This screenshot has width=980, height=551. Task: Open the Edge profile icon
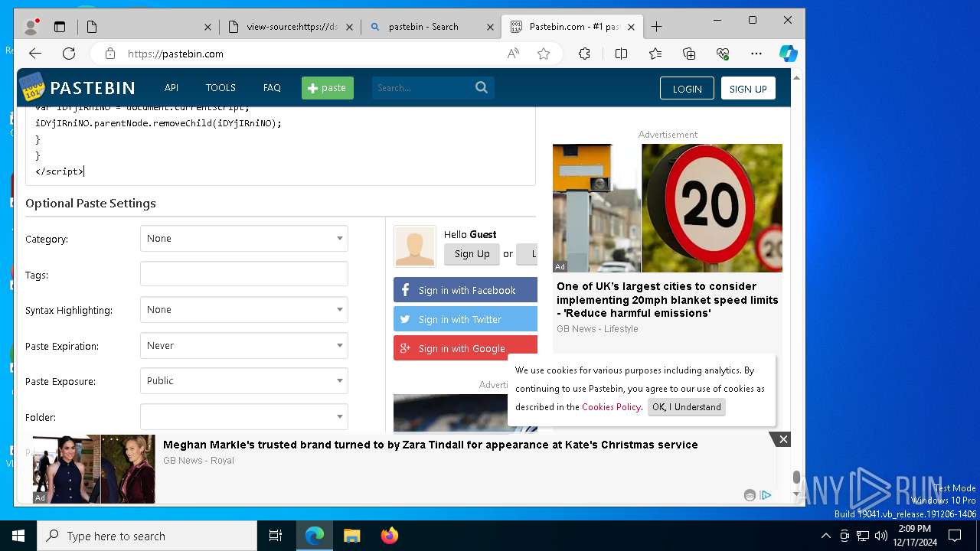click(31, 27)
